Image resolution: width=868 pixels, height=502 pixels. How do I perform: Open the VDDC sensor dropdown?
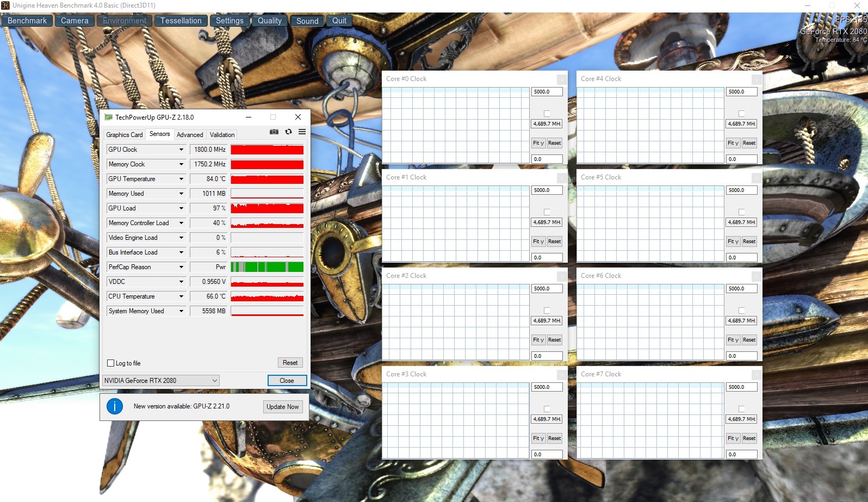coord(181,282)
